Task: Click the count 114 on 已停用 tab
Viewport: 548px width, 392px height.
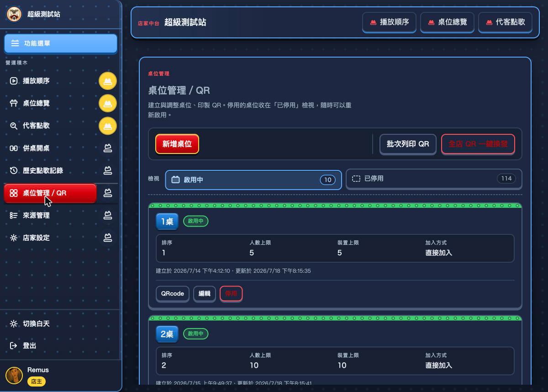Action: tap(506, 179)
